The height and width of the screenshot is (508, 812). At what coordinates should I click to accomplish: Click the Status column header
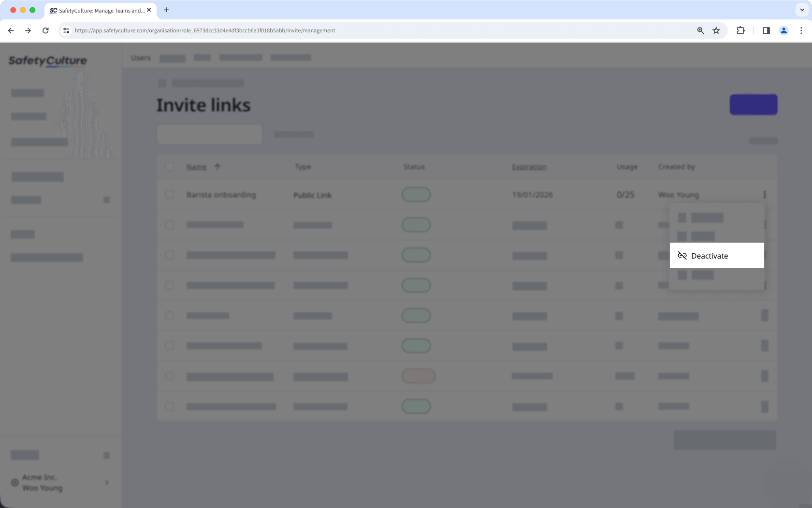click(x=414, y=167)
